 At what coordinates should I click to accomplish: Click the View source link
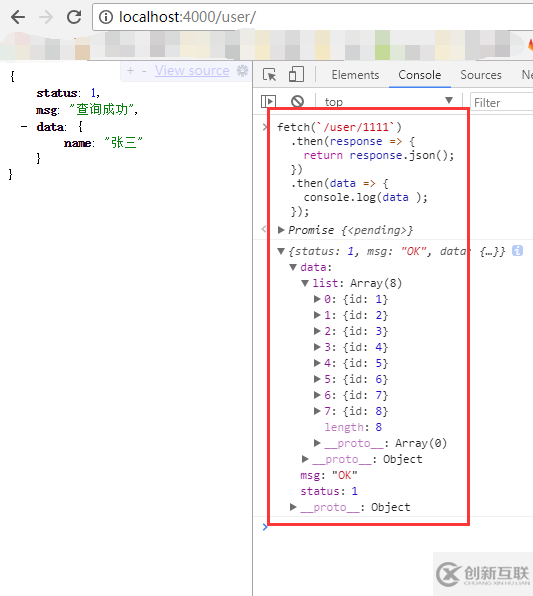[x=192, y=71]
